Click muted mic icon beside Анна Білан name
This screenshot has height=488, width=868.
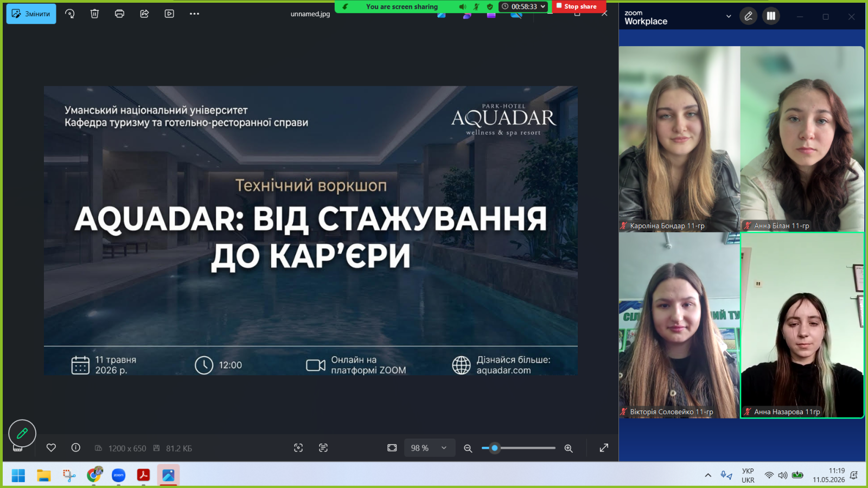[x=748, y=226]
